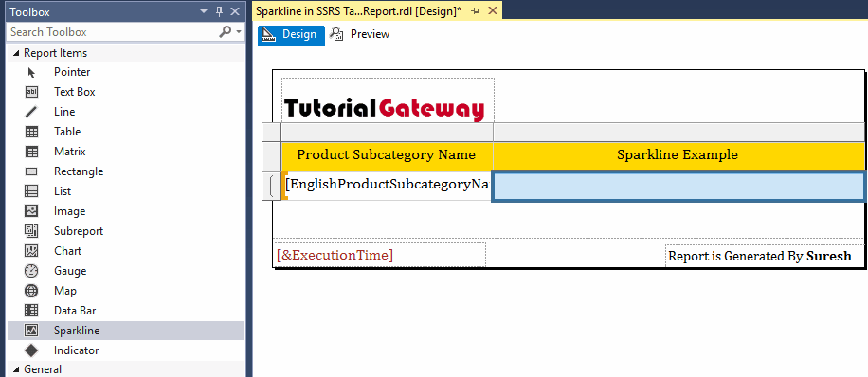Toggle auto-hide pin on Toolbox panel
The width and height of the screenshot is (868, 377).
220,11
